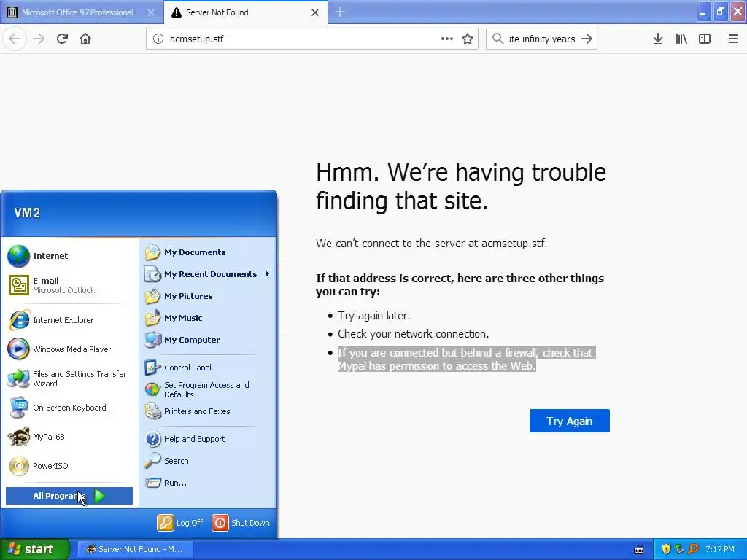Image resolution: width=747 pixels, height=560 pixels.
Task: Click the magnifier tray icon
Action: (693, 549)
